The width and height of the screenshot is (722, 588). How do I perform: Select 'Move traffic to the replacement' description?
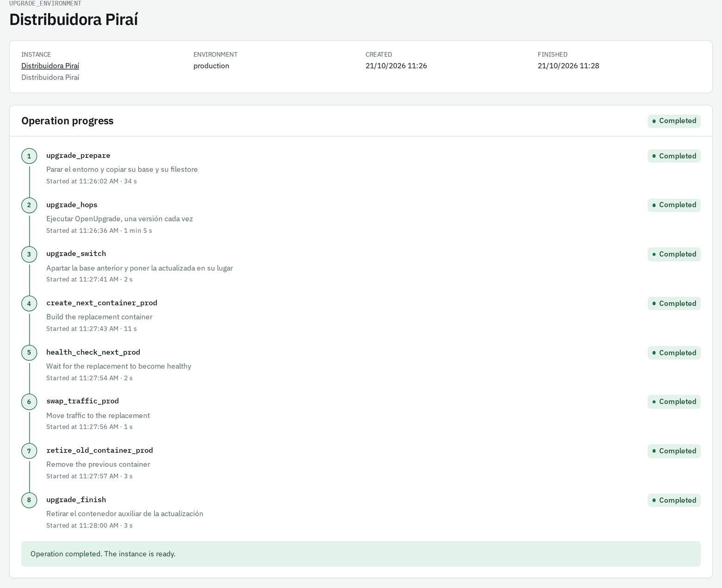98,415
